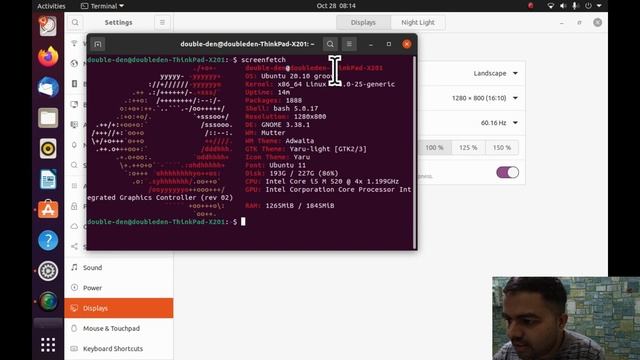640x360 pixels.
Task: Open the green globe app in dock
Action: click(48, 302)
